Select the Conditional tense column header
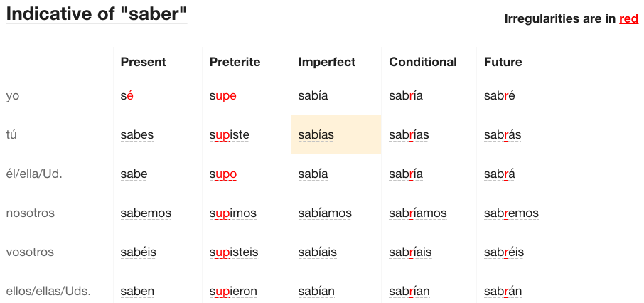644x303 pixels. pyautogui.click(x=422, y=62)
